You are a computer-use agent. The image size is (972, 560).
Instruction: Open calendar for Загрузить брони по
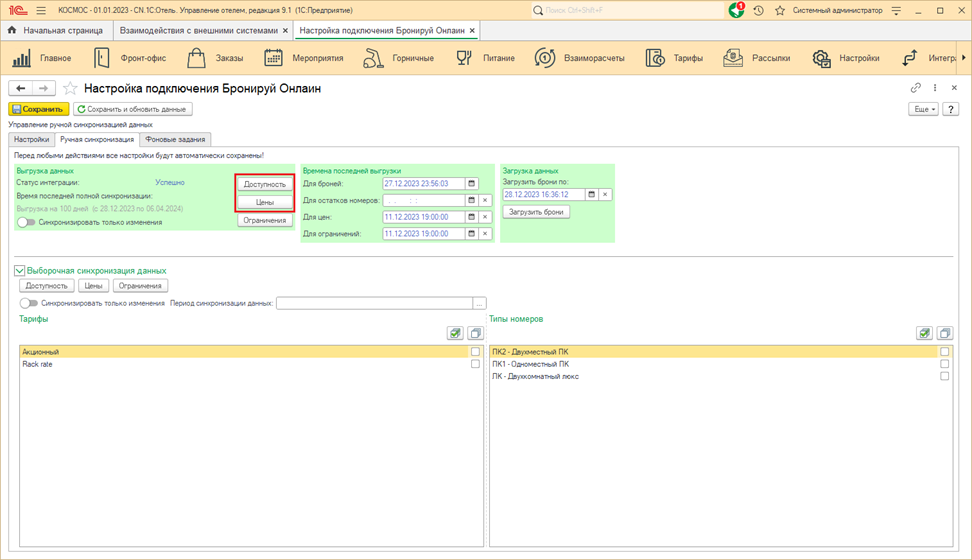tap(591, 195)
